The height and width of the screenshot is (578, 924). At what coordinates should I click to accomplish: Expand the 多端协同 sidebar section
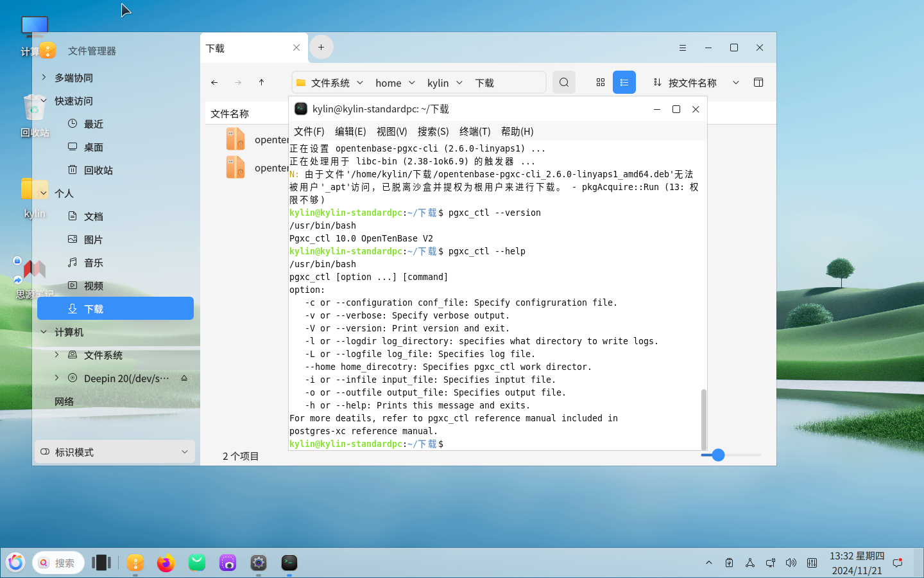click(x=44, y=77)
